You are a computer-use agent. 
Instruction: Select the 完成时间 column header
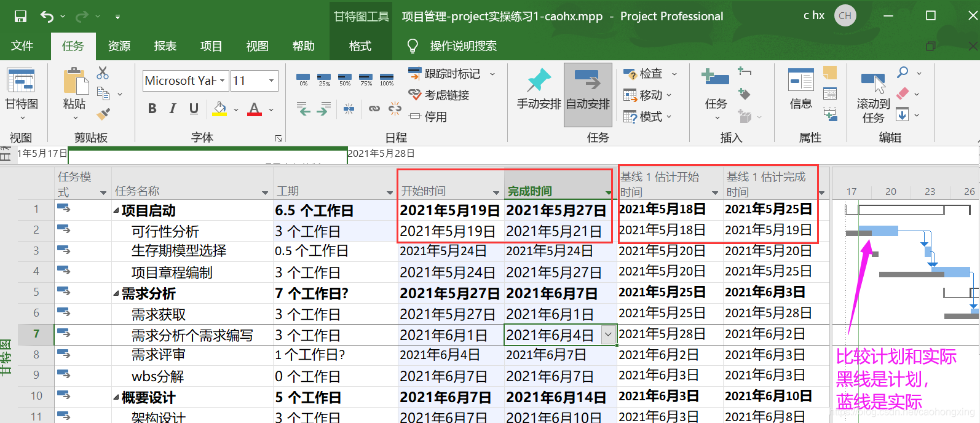click(559, 183)
